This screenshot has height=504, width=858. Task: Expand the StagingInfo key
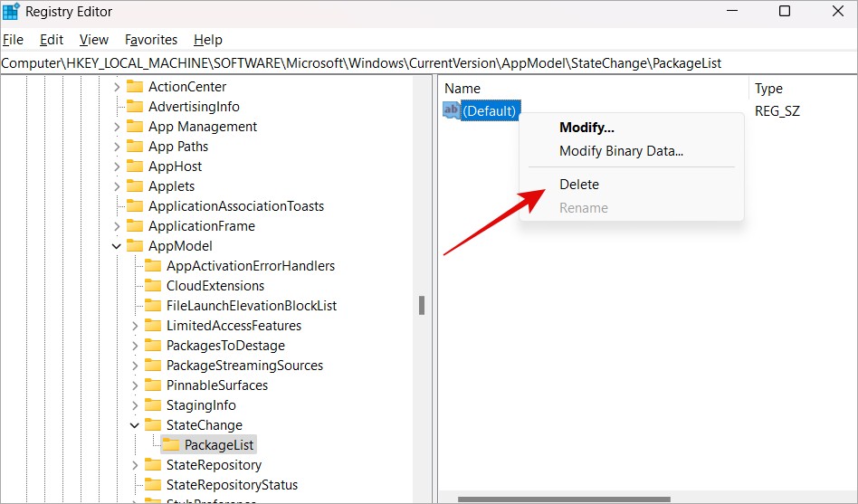135,405
